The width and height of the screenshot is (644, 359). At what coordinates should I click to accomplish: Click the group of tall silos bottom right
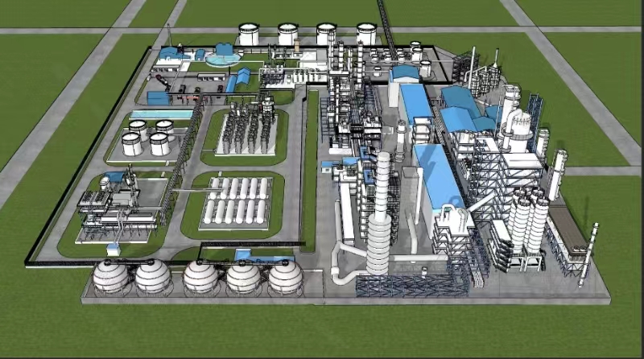click(x=527, y=217)
